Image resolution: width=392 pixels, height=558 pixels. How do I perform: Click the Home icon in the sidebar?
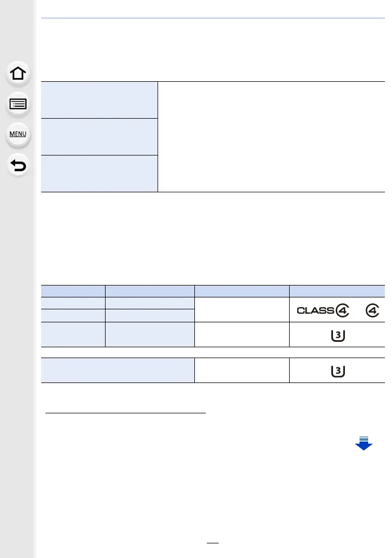click(x=18, y=74)
